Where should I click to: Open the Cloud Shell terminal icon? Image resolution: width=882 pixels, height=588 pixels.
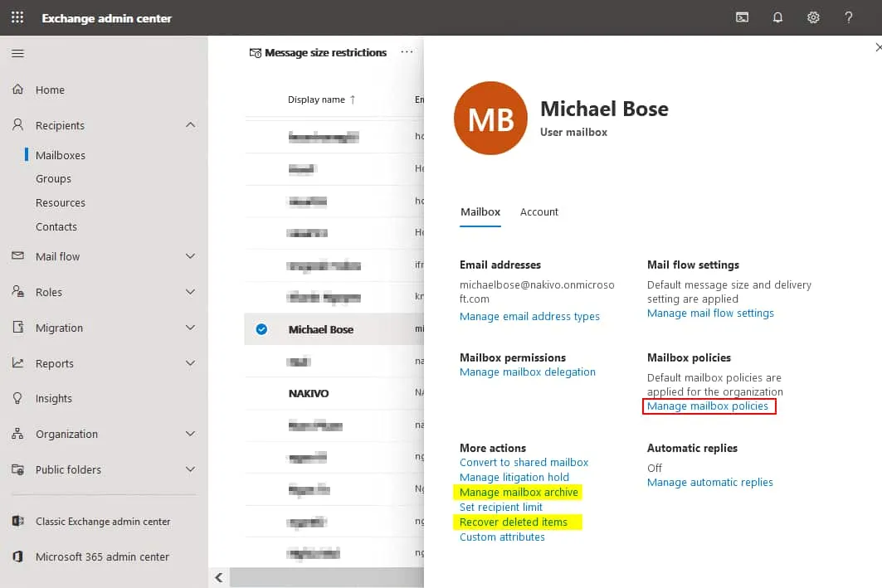742,17
